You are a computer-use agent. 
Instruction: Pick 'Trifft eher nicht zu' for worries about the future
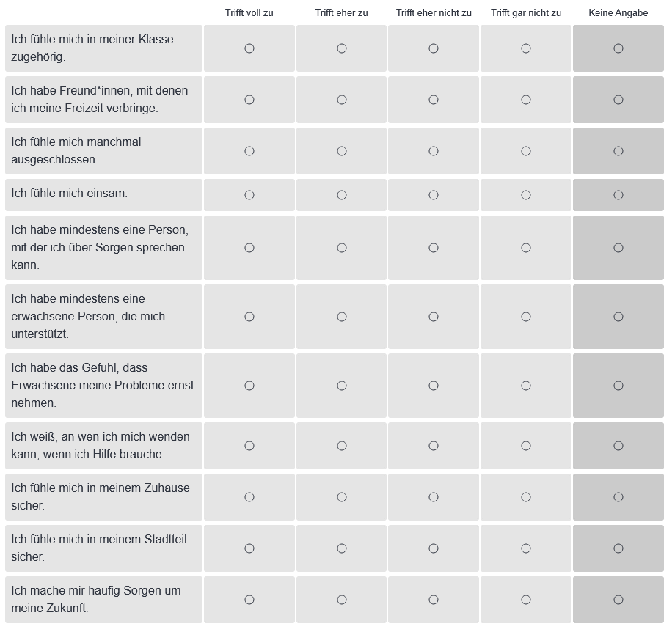point(434,600)
